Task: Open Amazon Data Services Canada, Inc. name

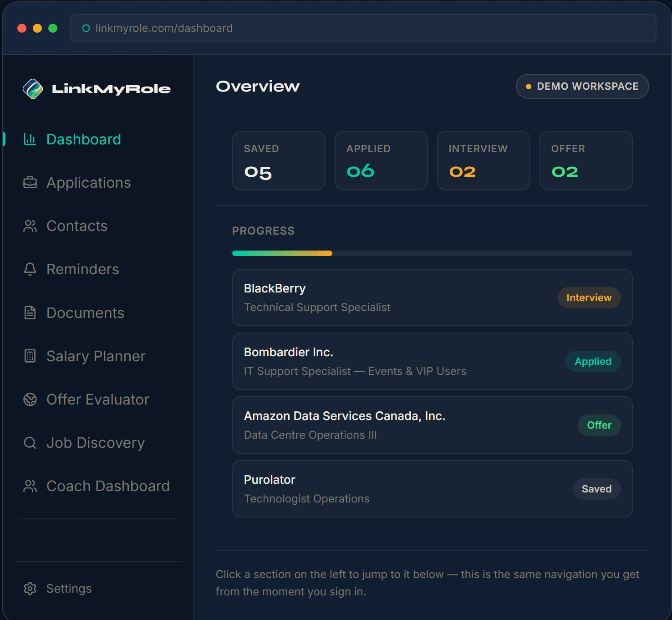Action: [345, 416]
